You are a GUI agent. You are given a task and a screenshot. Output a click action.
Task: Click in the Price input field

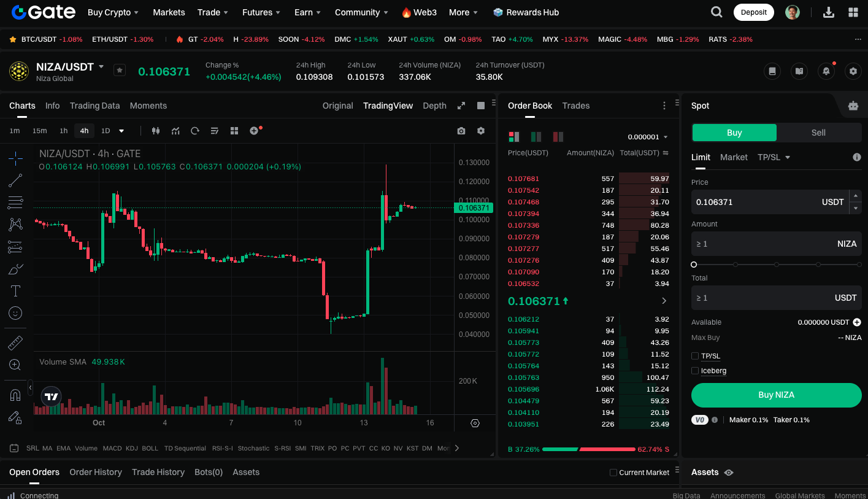pos(770,202)
